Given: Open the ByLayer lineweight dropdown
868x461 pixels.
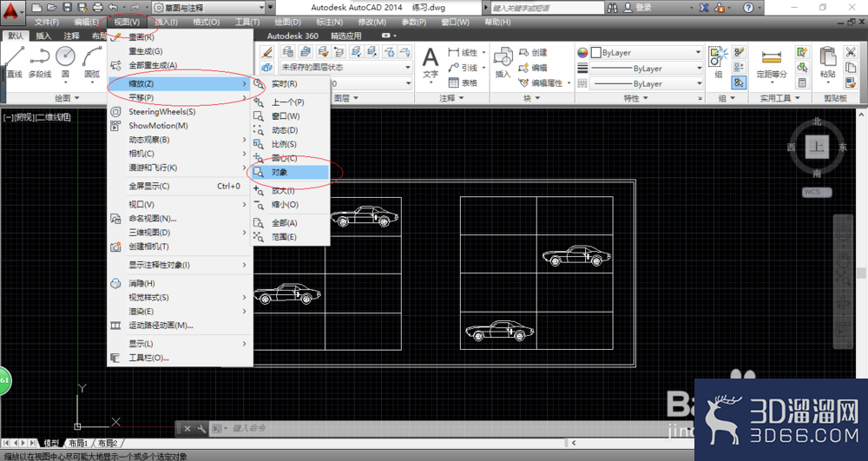Looking at the screenshot, I should click(646, 68).
